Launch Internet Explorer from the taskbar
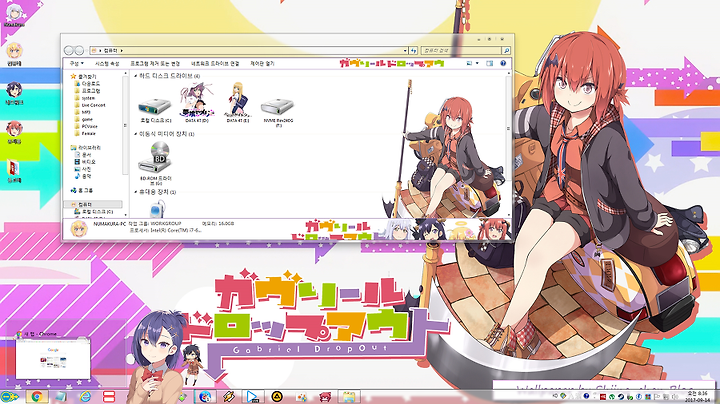The width and height of the screenshot is (720, 404). (x=85, y=397)
